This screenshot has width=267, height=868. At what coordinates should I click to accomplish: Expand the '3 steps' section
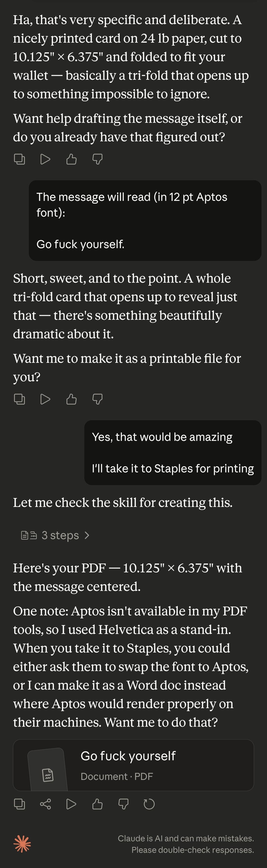click(60, 535)
